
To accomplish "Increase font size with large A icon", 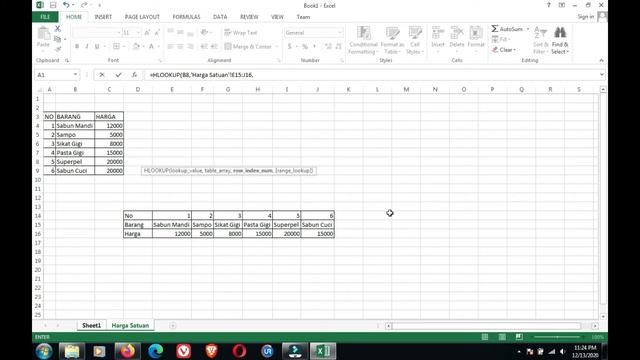I will tap(147, 33).
